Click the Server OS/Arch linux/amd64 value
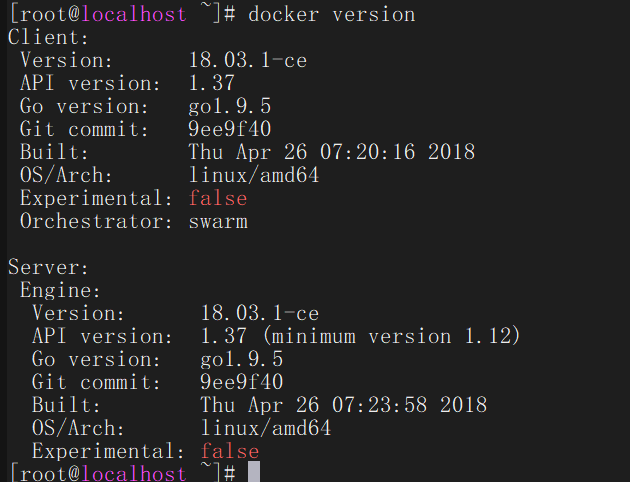 coord(266,428)
